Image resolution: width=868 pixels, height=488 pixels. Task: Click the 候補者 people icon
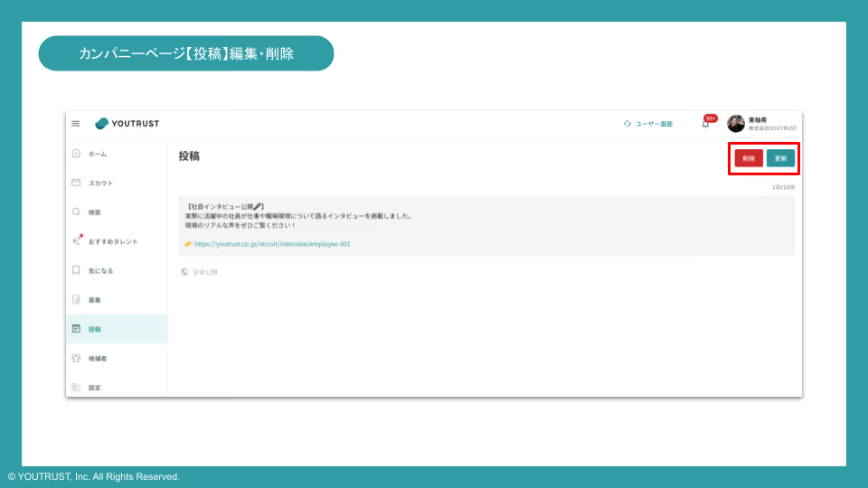pyautogui.click(x=76, y=358)
